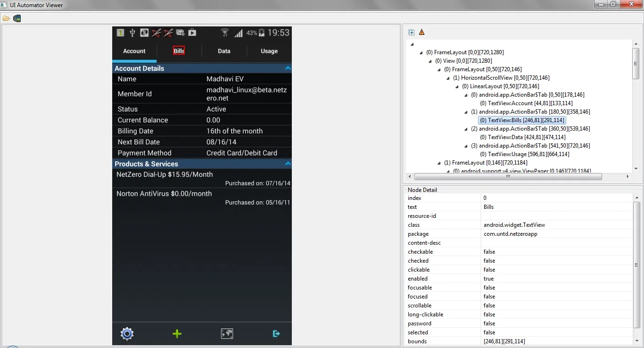Viewport: 644px width, 348px height.
Task: Tap the blue logout arrow icon
Action: (276, 334)
